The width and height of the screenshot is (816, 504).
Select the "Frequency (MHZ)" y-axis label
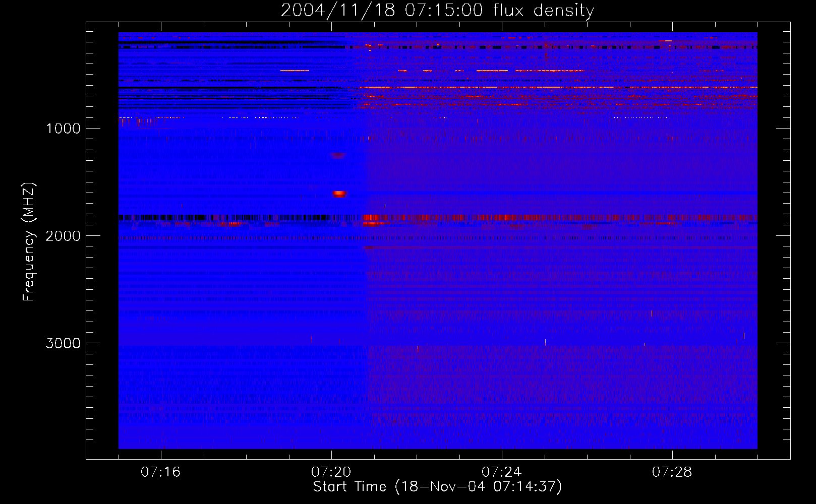pyautogui.click(x=29, y=242)
